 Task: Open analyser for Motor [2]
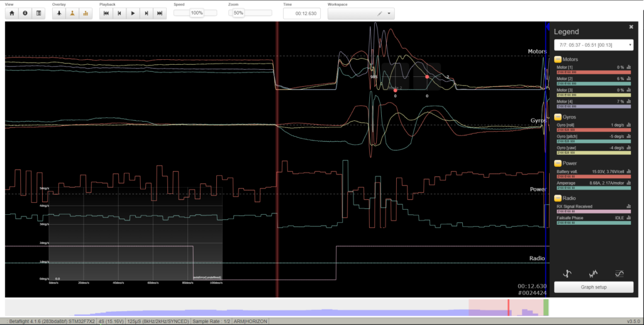point(629,79)
